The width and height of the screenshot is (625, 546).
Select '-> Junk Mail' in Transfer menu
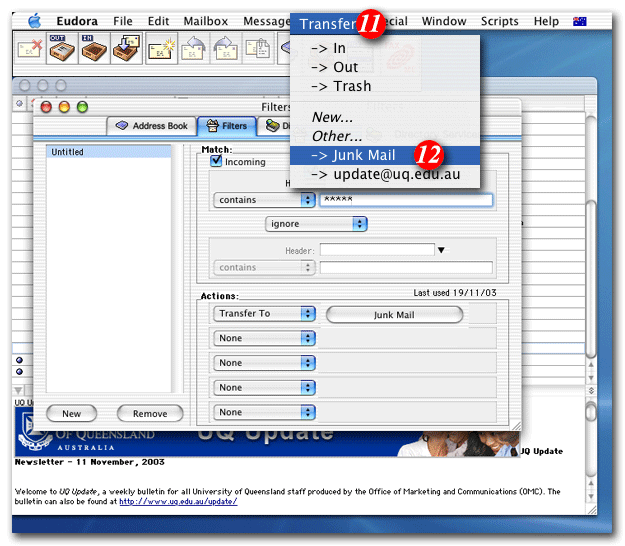click(x=353, y=155)
